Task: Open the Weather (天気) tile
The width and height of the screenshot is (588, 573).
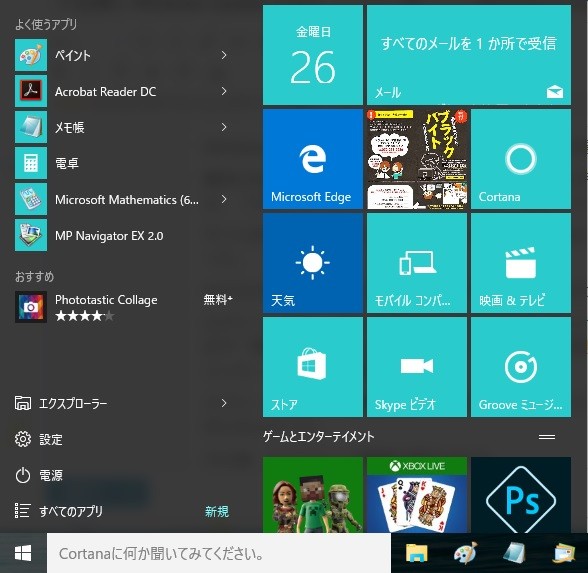Action: point(313,263)
